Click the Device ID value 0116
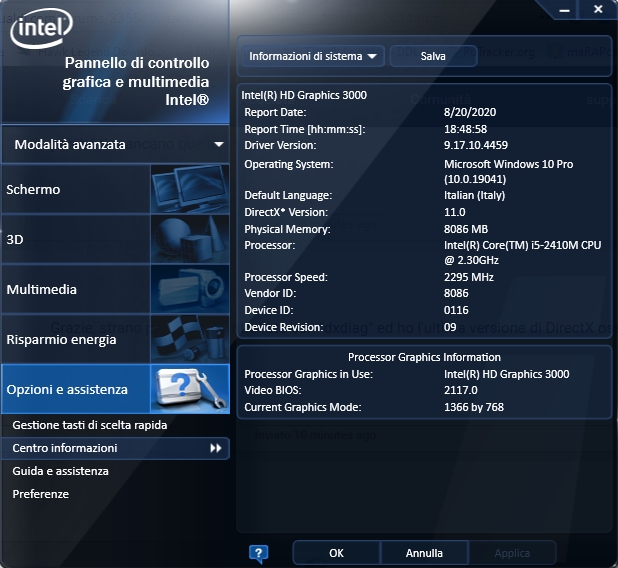The width and height of the screenshot is (618, 568). point(456,310)
